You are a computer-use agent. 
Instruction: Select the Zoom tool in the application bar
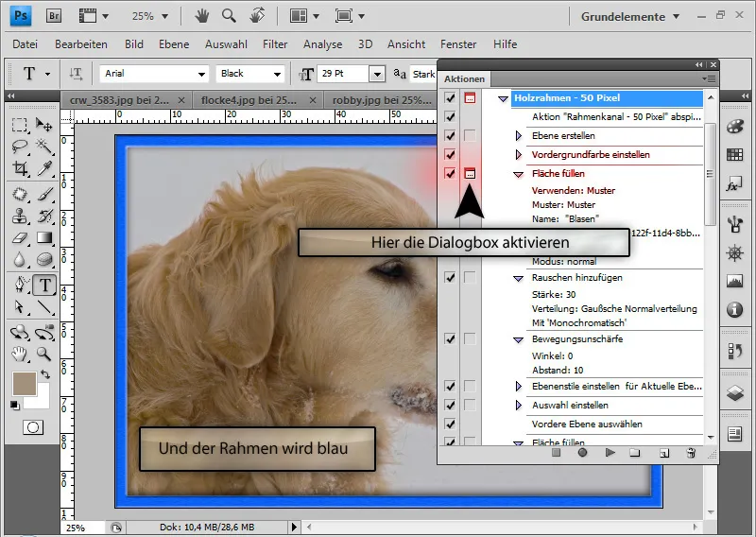pyautogui.click(x=229, y=16)
